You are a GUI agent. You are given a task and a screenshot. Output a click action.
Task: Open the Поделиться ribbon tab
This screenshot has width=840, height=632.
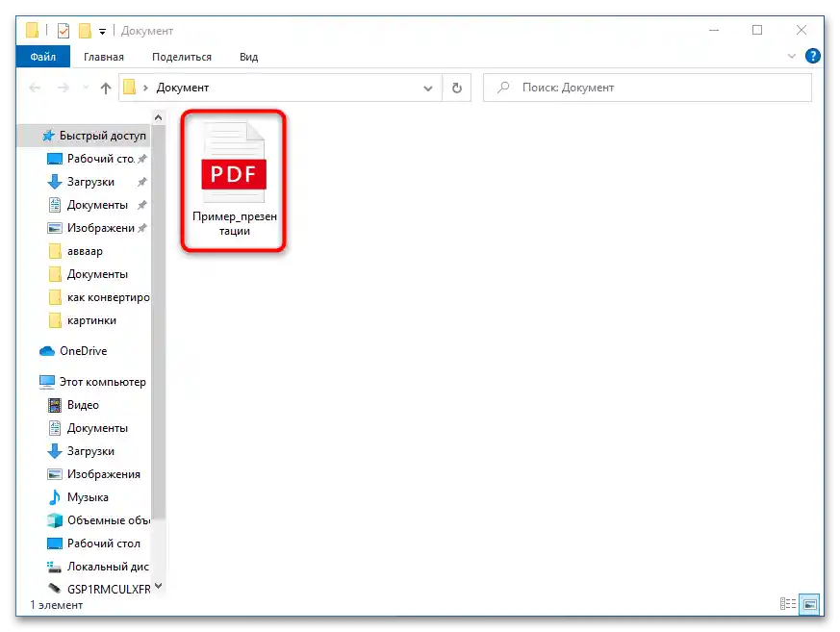(x=182, y=57)
